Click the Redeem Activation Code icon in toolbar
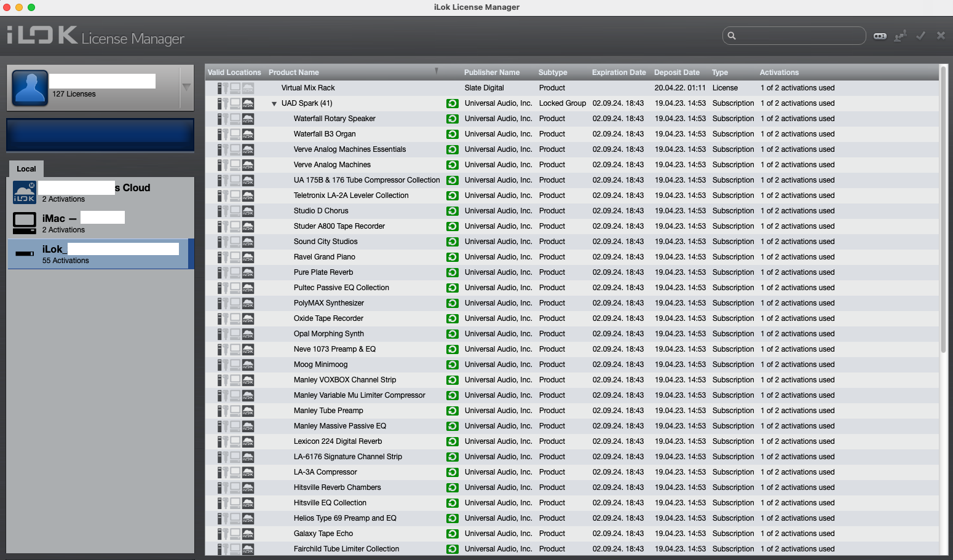The height and width of the screenshot is (560, 953). [x=880, y=36]
